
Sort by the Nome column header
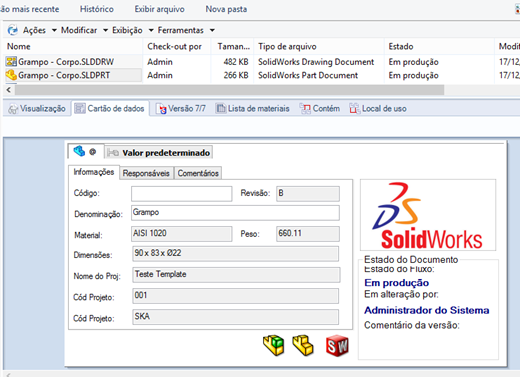click(x=73, y=46)
